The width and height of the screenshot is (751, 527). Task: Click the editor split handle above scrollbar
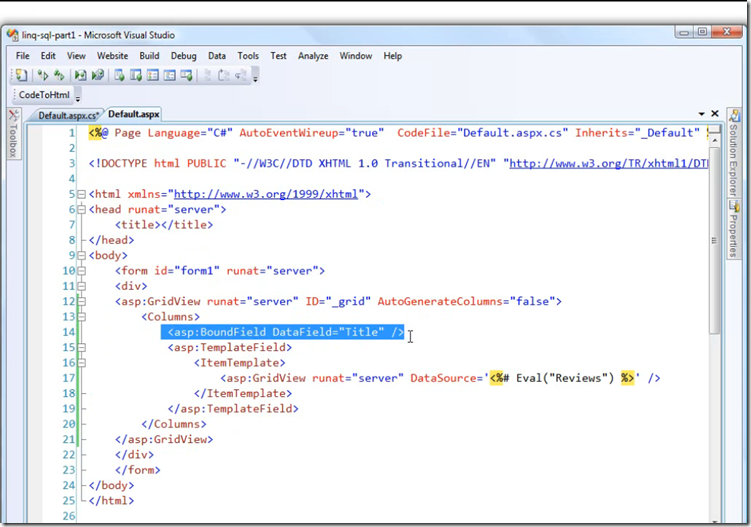point(715,130)
